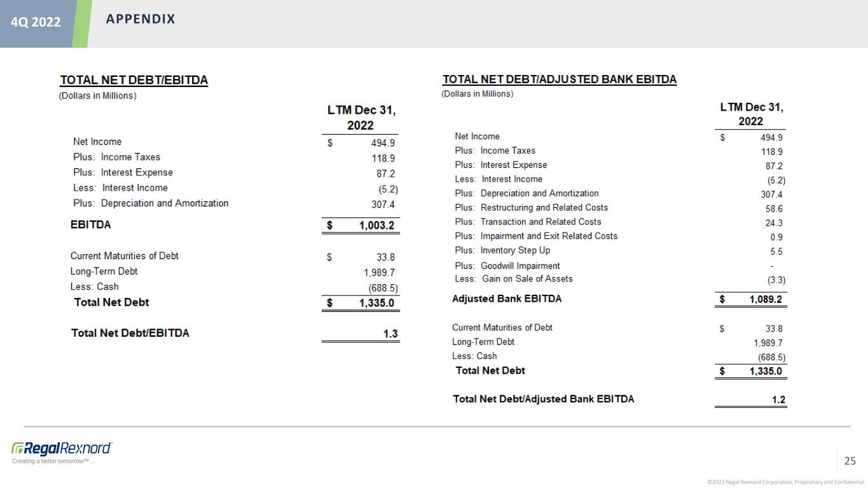Click the Long-Term Debt label in left table
Viewport: 868px width, 488px height.
click(104, 271)
